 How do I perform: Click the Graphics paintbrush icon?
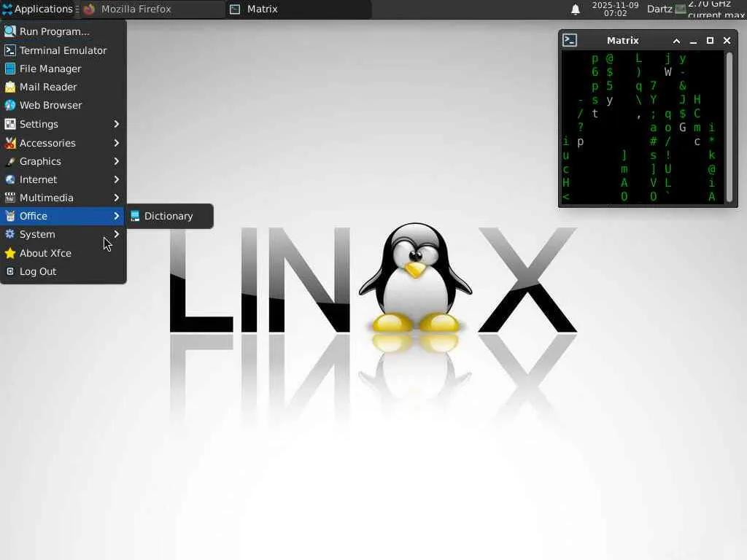click(x=10, y=161)
